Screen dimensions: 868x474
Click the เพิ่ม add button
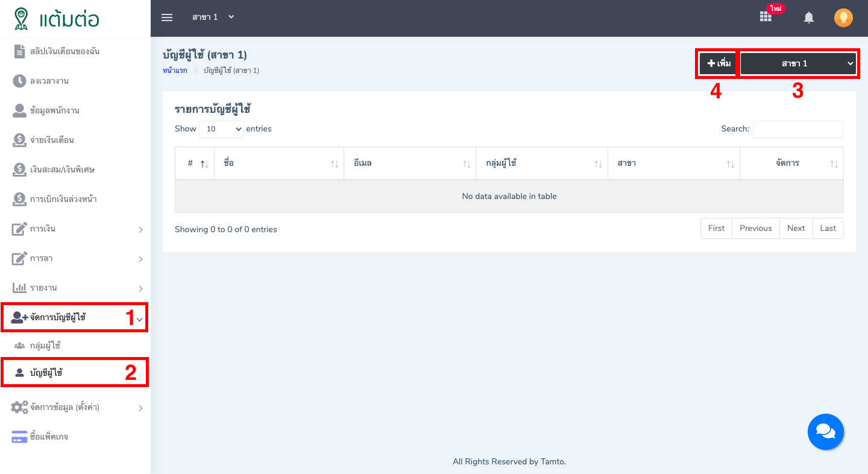(718, 63)
